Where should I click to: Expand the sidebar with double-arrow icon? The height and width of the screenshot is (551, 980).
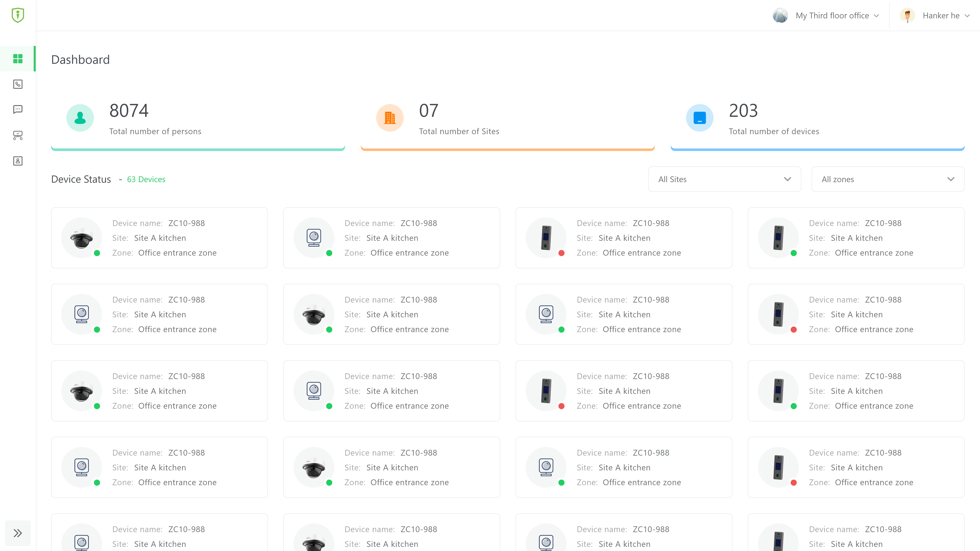click(x=18, y=533)
